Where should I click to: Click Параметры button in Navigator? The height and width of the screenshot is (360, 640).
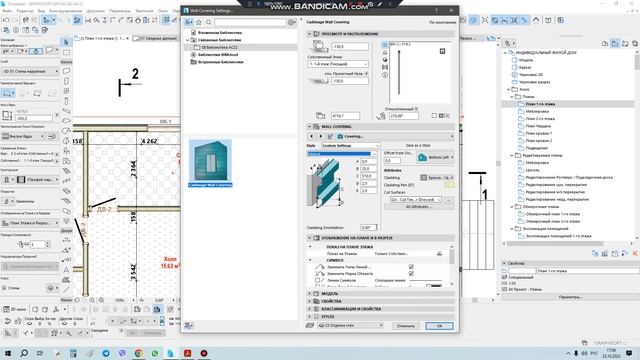point(570,297)
